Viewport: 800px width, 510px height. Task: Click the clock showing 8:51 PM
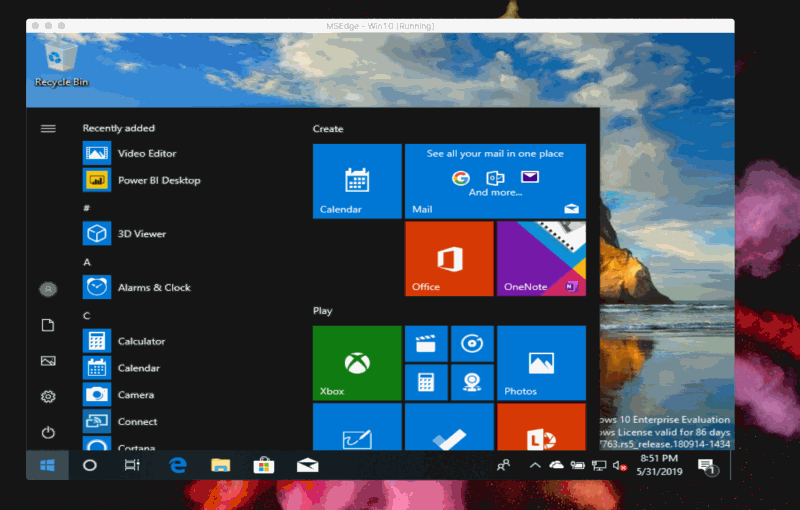point(657,465)
